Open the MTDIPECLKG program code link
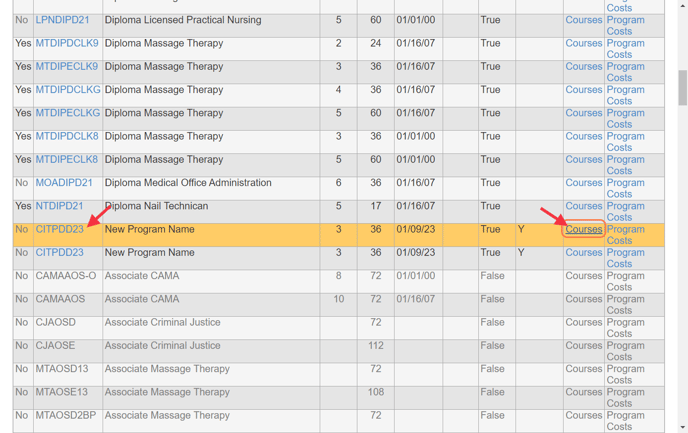 tap(67, 113)
